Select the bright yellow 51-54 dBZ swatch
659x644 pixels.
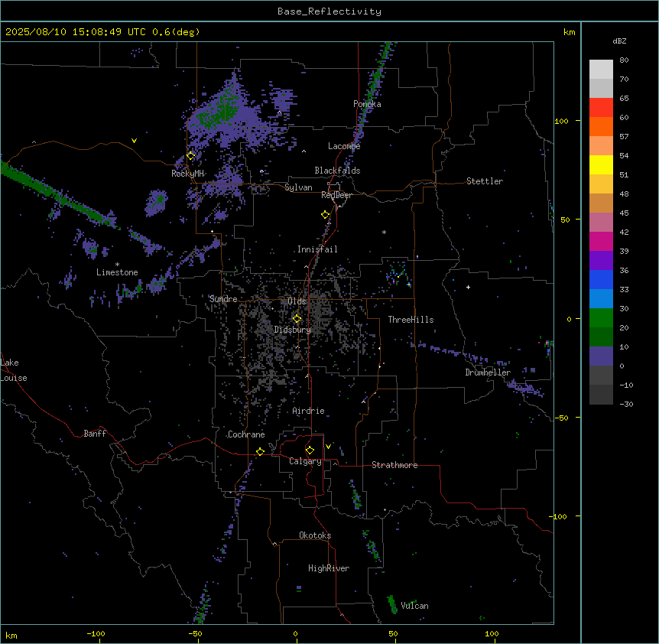tap(601, 164)
